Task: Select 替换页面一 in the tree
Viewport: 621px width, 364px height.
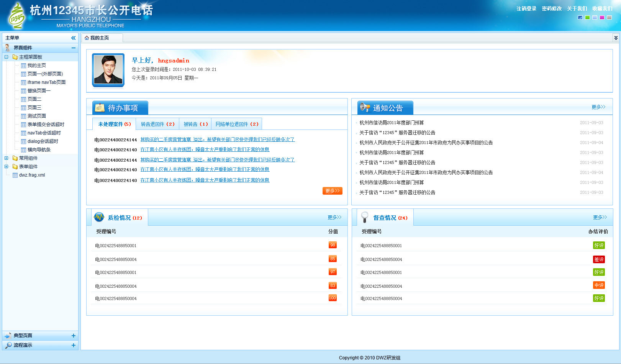Action: coord(39,91)
